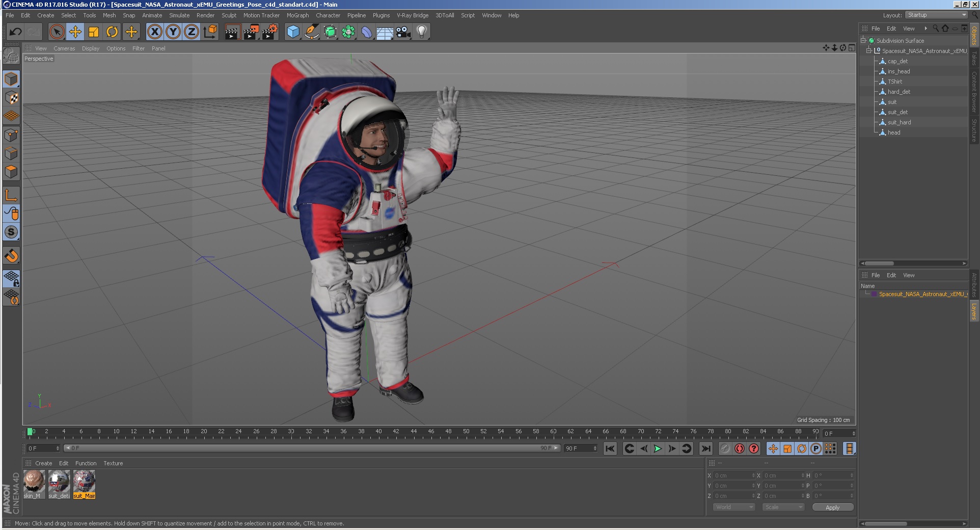Select the suit_hard object
This screenshot has height=530, width=980.
[x=899, y=122]
